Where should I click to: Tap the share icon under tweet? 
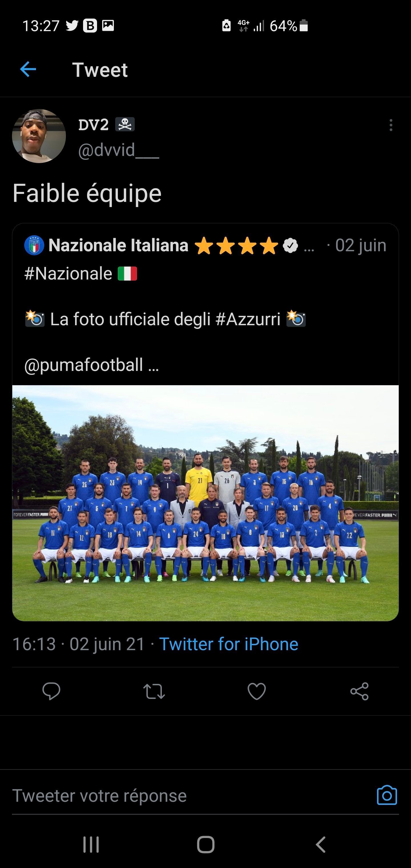tap(359, 692)
